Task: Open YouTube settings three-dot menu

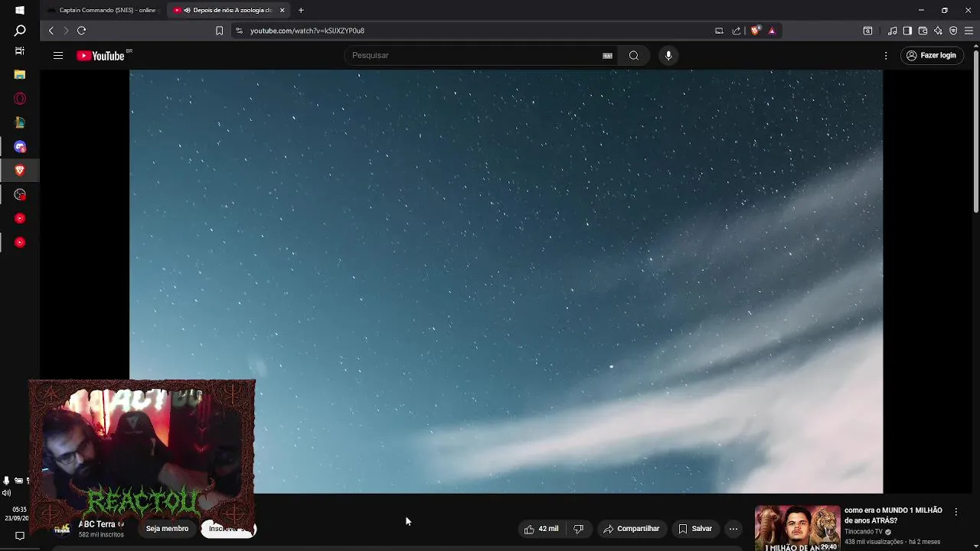Action: coord(886,55)
